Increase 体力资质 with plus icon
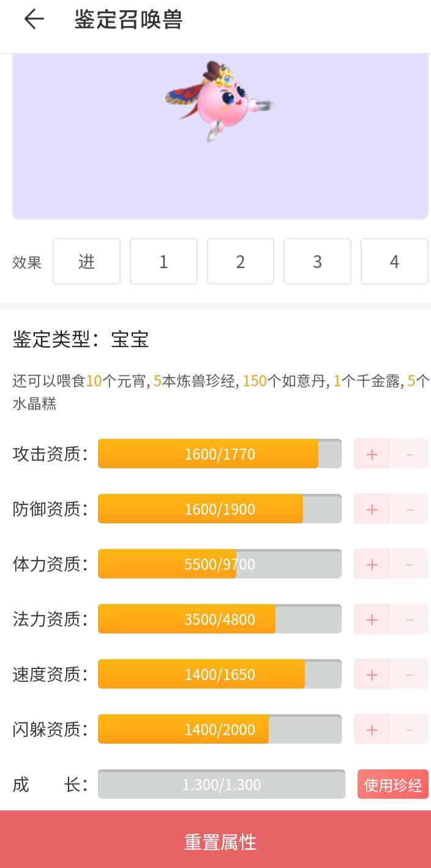Viewport: 431px width, 868px height. point(372,564)
